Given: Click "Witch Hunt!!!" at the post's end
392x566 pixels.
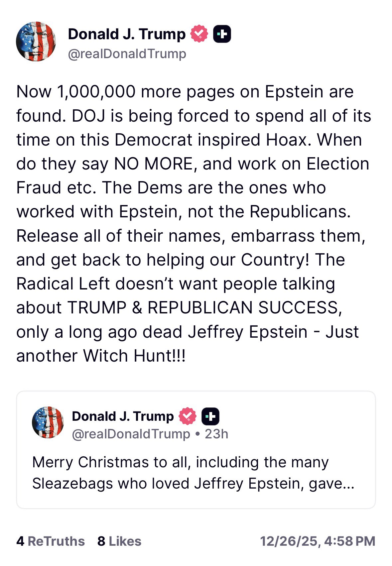Looking at the screenshot, I should pyautogui.click(x=134, y=356).
